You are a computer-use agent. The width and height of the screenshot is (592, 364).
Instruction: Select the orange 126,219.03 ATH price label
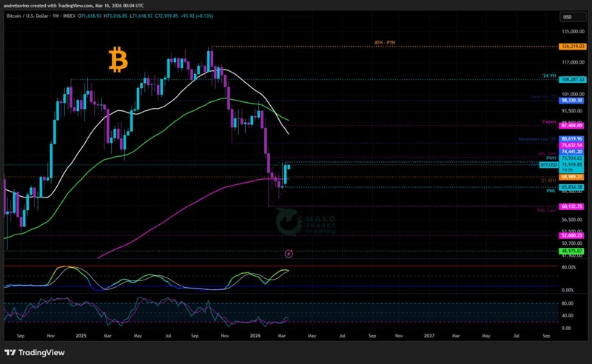pyautogui.click(x=573, y=46)
